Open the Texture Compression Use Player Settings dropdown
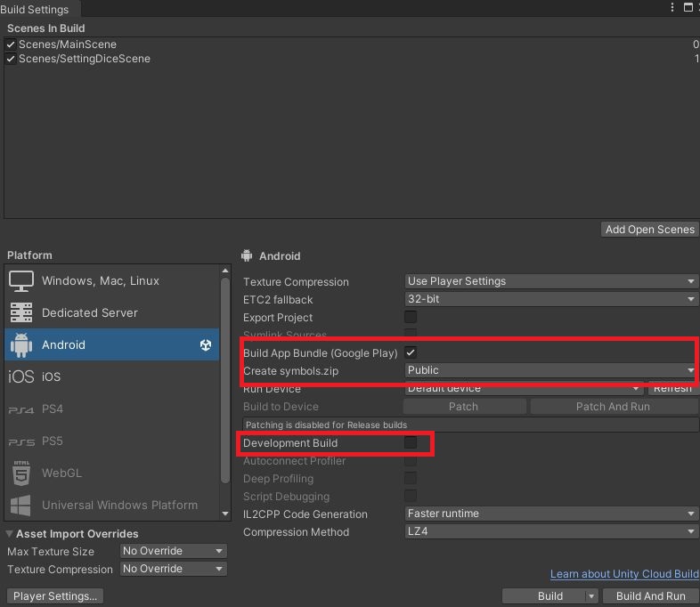Screen dimensions: 700x607 click(551, 281)
